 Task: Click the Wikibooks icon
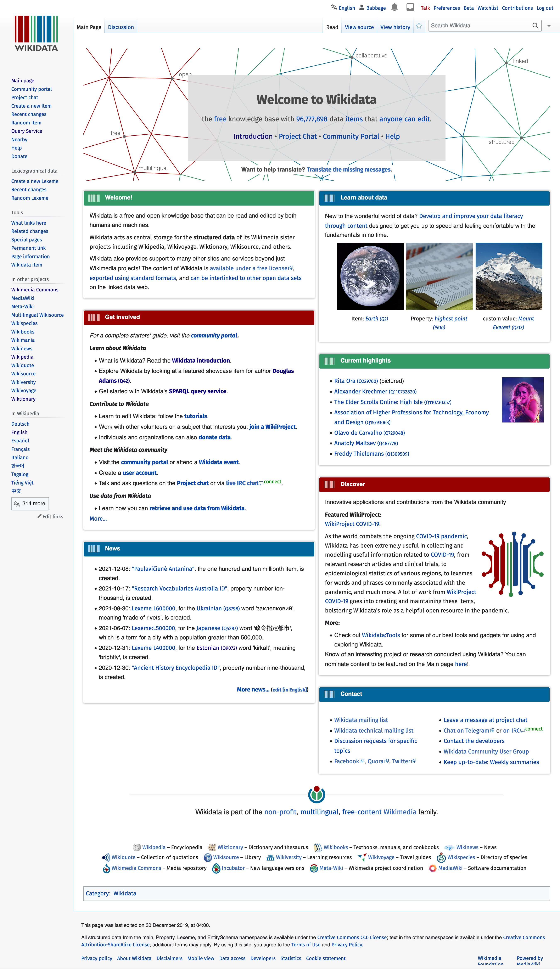point(317,847)
